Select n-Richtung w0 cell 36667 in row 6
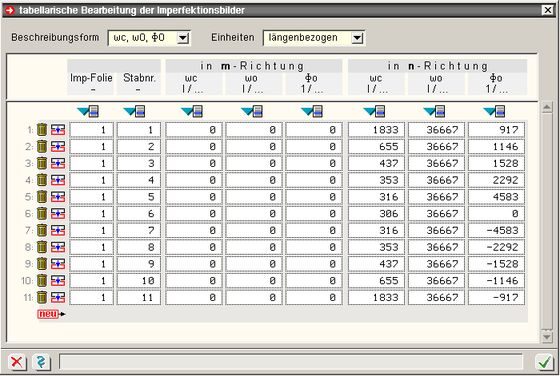Image resolution: width=560 pixels, height=376 pixels. [x=436, y=214]
